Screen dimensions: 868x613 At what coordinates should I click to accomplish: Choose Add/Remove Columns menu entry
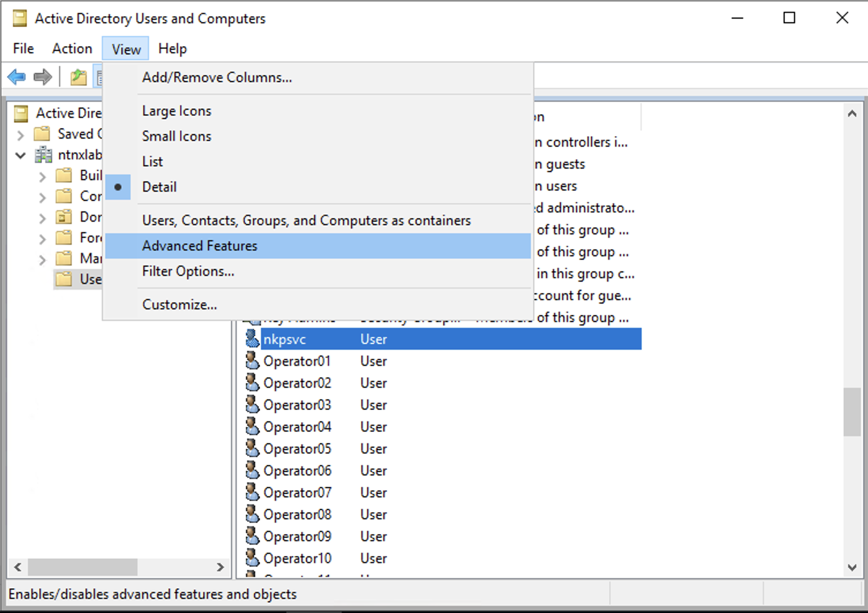point(216,77)
